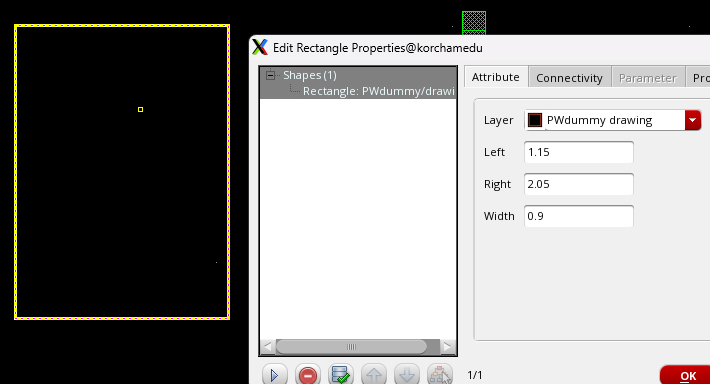Switch to the Connectivity tab
This screenshot has width=710, height=384.
[570, 78]
